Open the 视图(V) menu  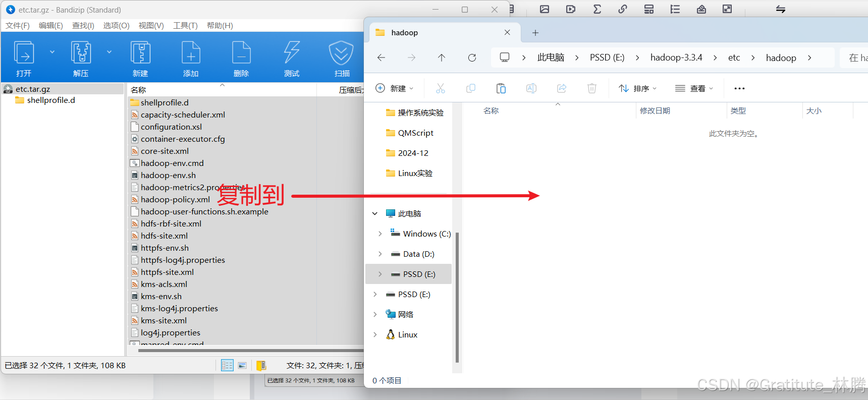point(151,26)
